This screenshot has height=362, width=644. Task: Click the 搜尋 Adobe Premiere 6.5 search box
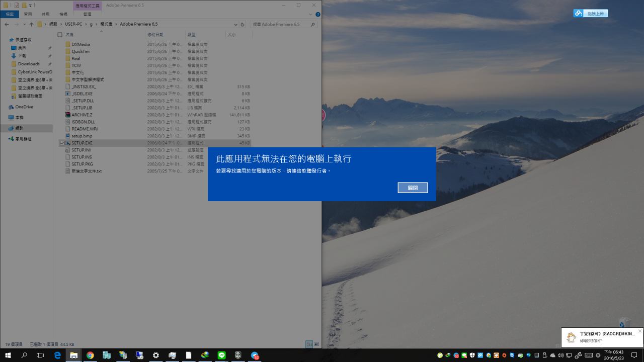(x=282, y=24)
